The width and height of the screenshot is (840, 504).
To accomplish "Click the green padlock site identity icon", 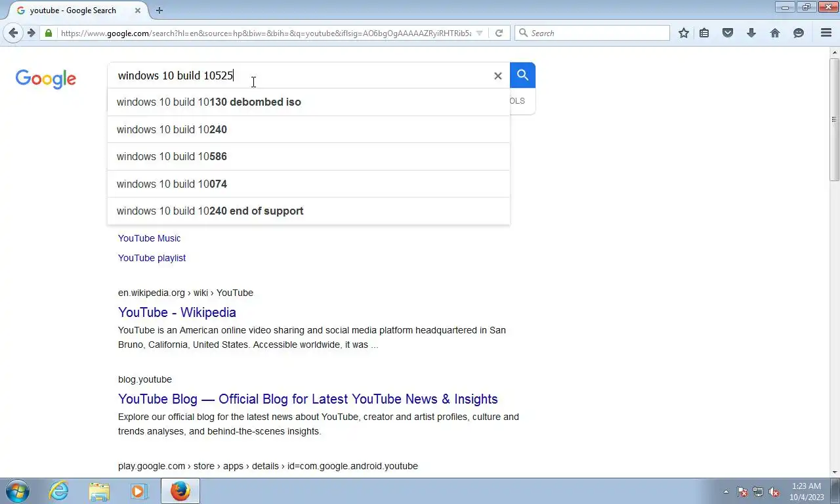I will (x=48, y=33).
